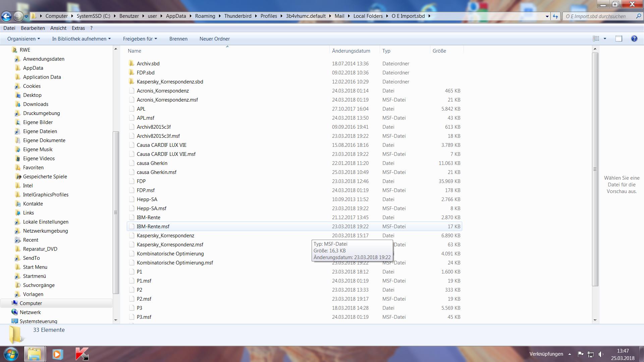The width and height of the screenshot is (644, 362).
Task: Expand the arrow after Thunderbird in path
Action: 256,16
